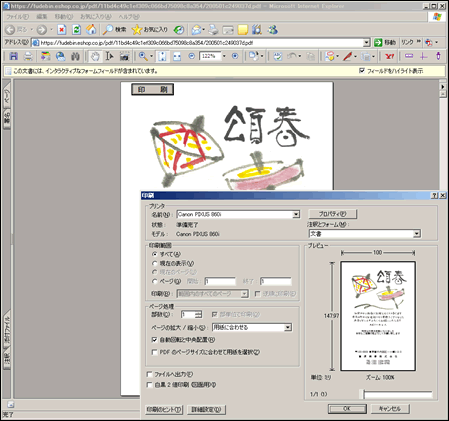Open the 注釈とフォーム dropdown

point(417,234)
